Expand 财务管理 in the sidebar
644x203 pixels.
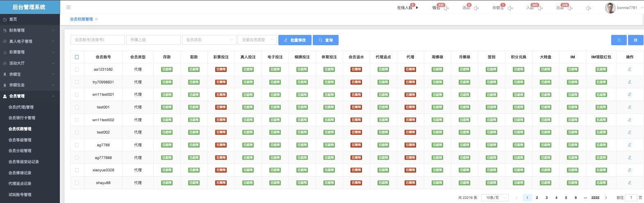[x=29, y=30]
